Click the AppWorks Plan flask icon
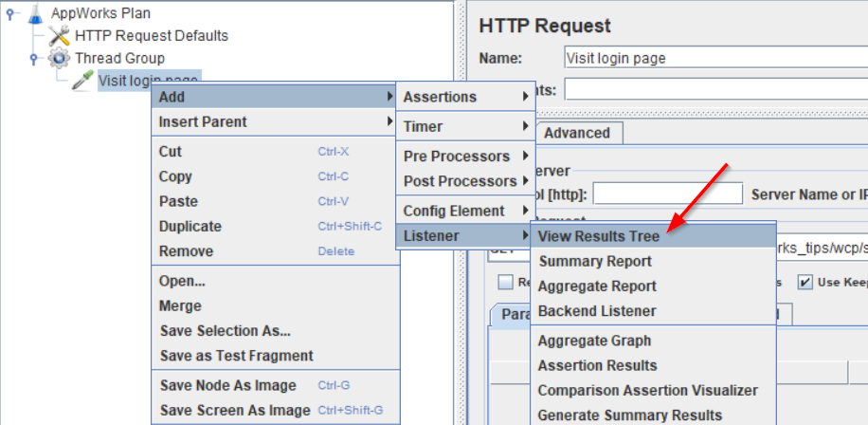868x425 pixels. coord(36,13)
